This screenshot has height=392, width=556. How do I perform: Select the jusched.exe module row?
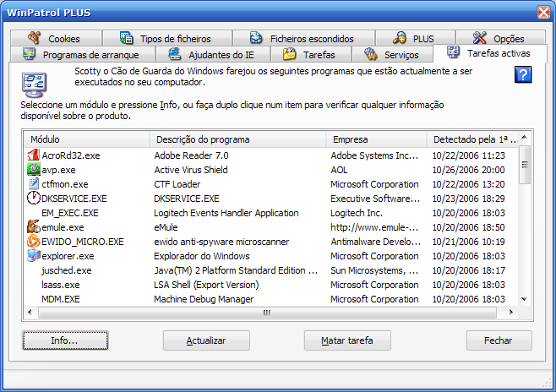271,270
